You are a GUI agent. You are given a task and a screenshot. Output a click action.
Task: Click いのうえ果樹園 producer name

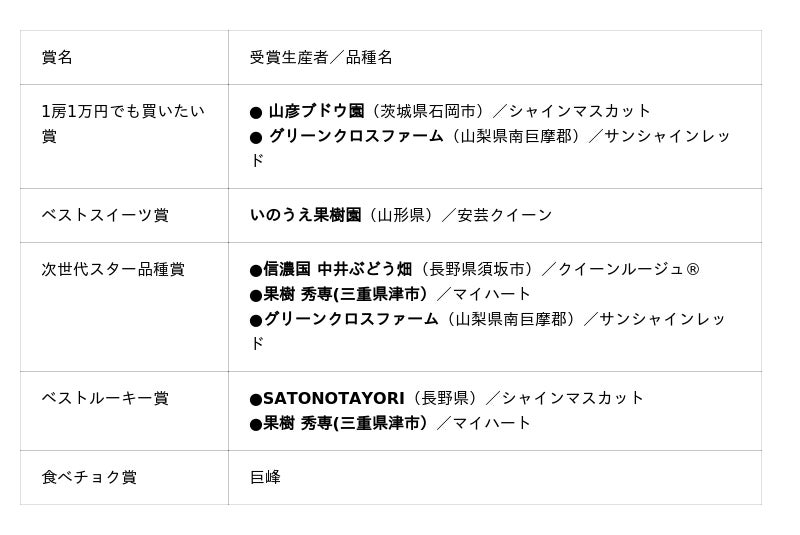pos(306,215)
